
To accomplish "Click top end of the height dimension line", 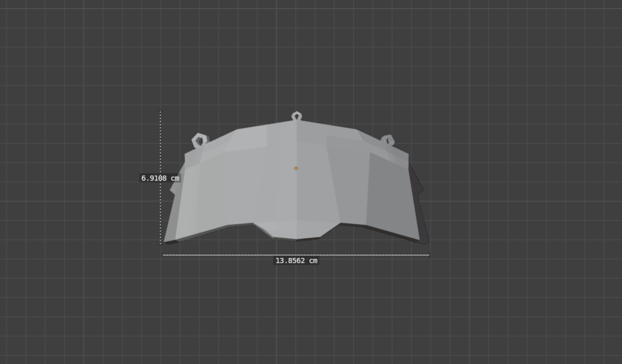I will (160, 112).
